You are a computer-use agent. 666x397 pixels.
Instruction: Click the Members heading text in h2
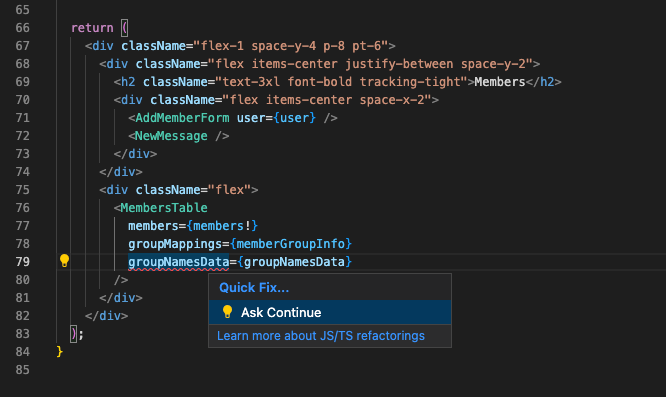click(x=500, y=82)
